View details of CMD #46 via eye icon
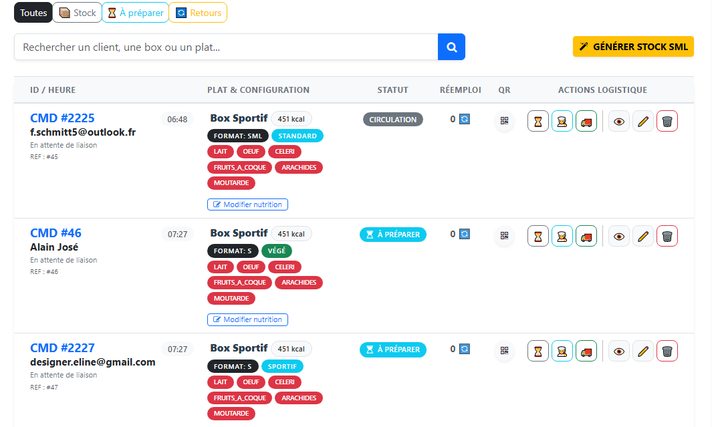 [x=619, y=236]
